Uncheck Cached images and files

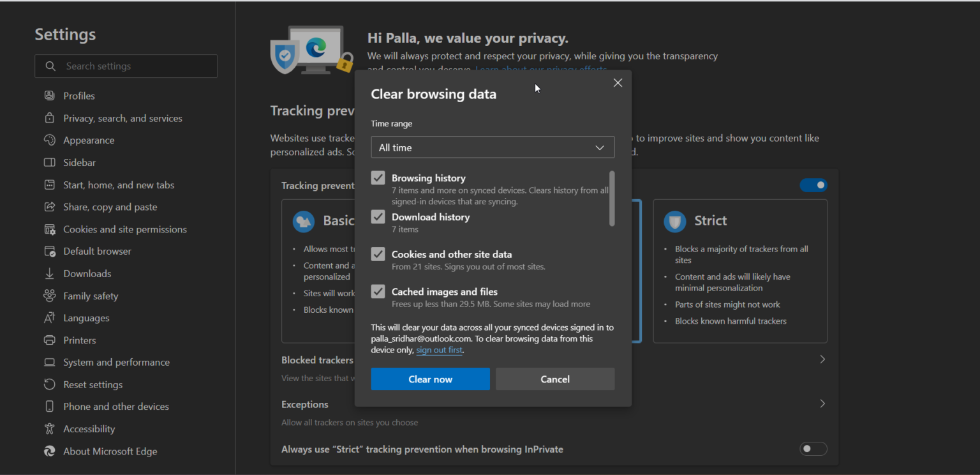point(378,291)
